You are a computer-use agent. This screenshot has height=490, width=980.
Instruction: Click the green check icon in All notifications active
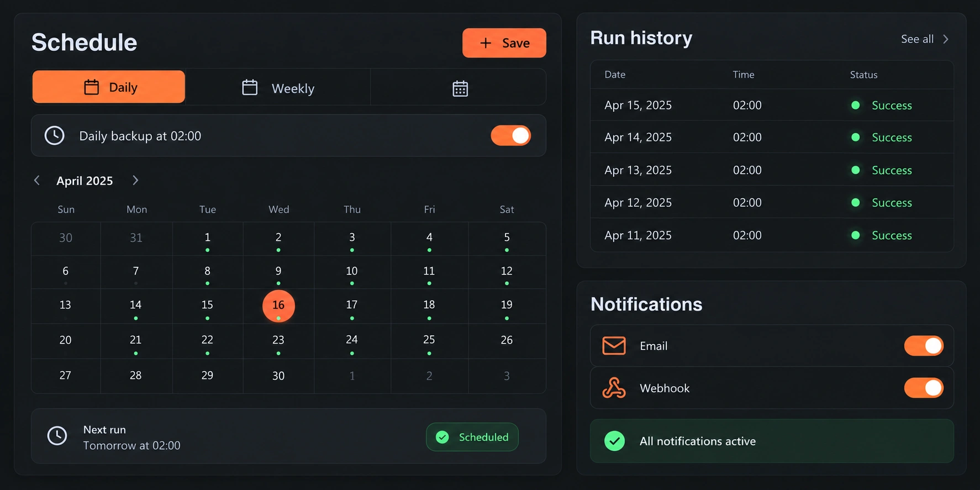(x=614, y=441)
